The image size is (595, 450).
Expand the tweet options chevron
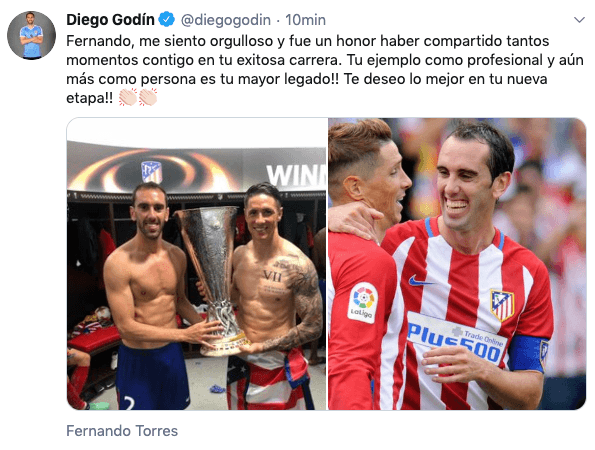click(x=579, y=20)
